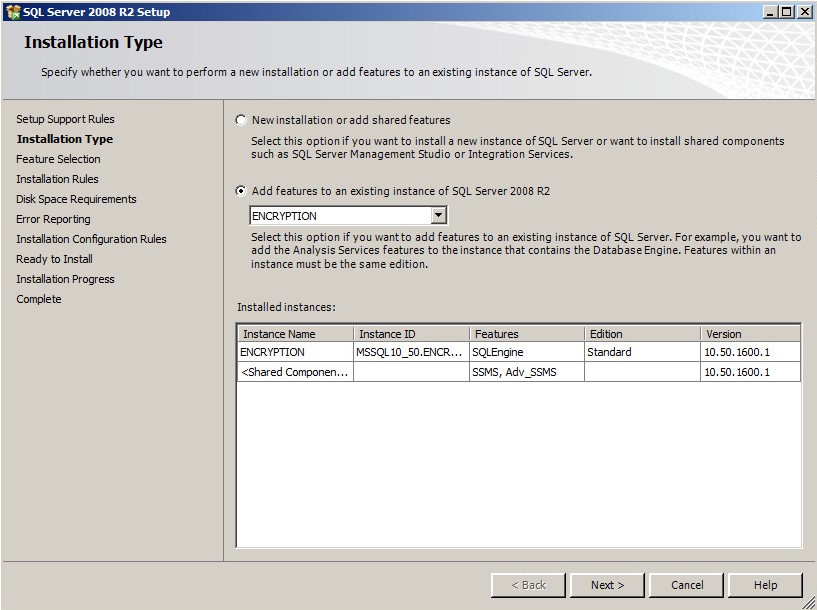Click Installation Configuration Rules step
This screenshot has width=817, height=610.
click(91, 239)
